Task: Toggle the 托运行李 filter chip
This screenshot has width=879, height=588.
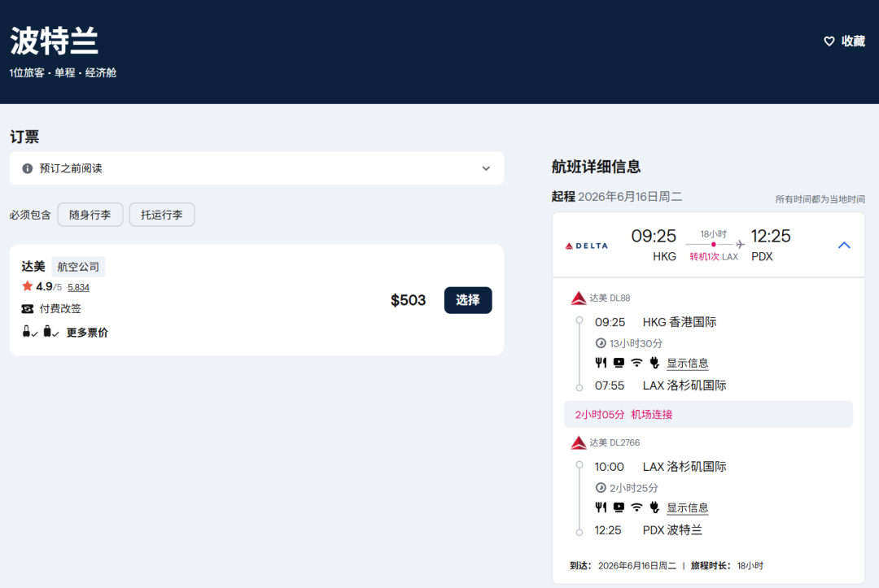Action: [x=162, y=215]
